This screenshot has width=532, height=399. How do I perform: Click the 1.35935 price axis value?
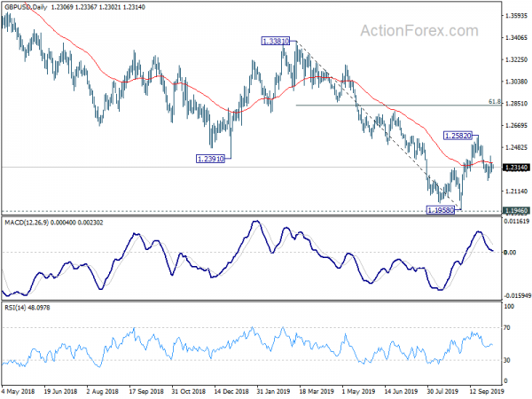click(x=516, y=16)
